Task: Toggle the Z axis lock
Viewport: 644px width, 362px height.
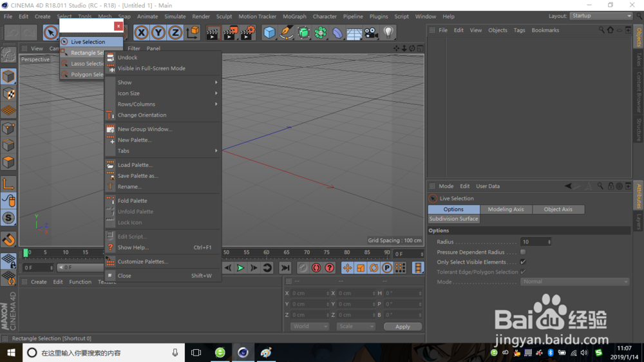Action: [175, 32]
